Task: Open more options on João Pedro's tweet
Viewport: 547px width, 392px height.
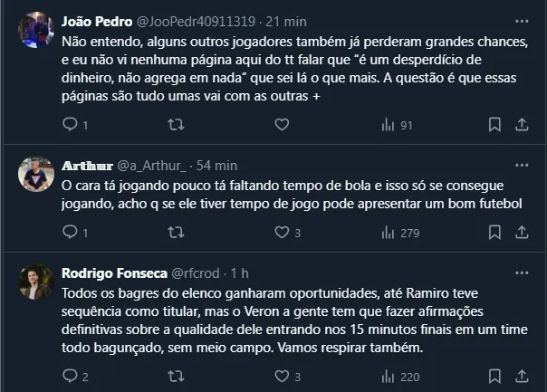Action: point(521,21)
